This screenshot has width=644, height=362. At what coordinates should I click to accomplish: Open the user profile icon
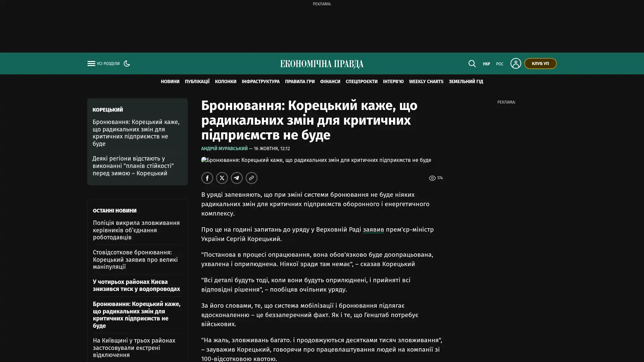(516, 63)
